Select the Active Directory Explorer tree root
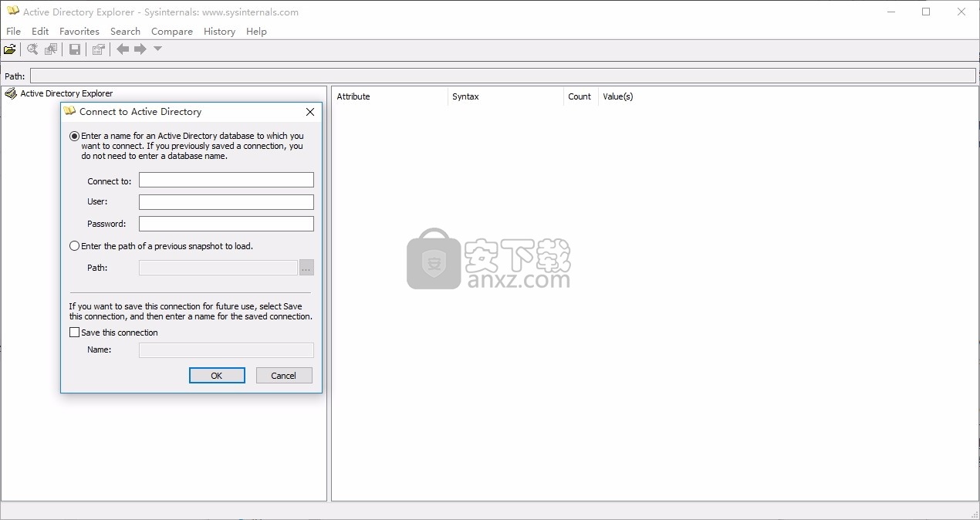This screenshot has width=980, height=520. [x=66, y=93]
